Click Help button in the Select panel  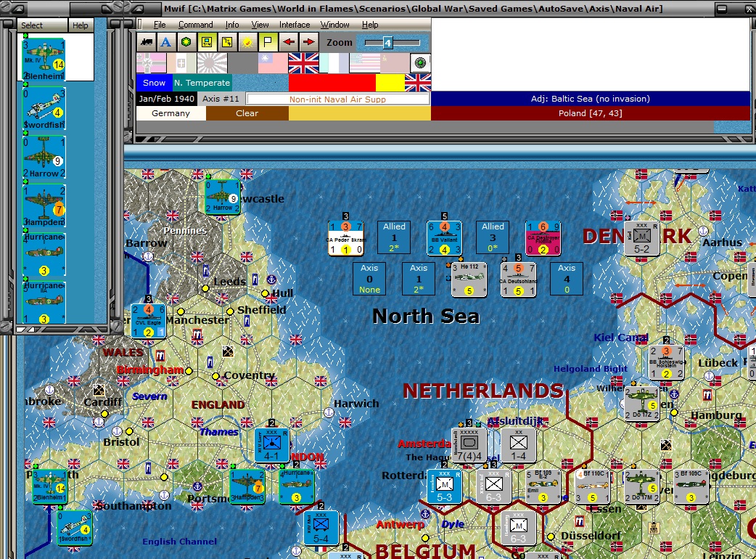click(x=81, y=25)
